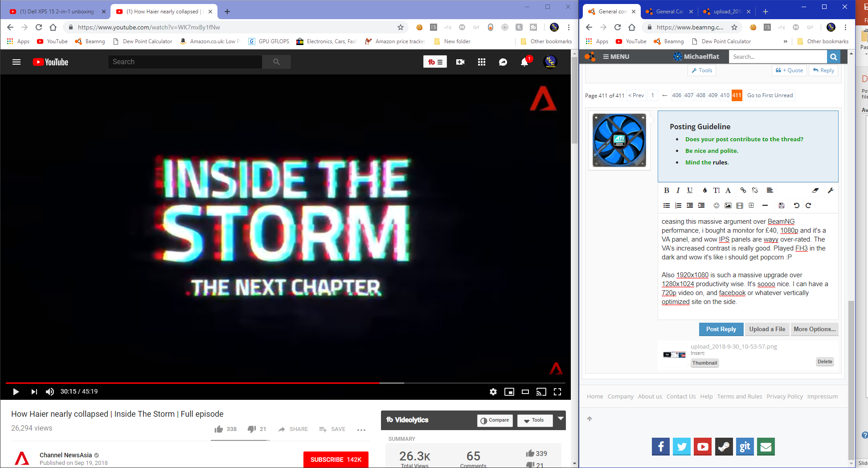Click the insert image icon
This screenshot has width=868, height=468.
(728, 205)
